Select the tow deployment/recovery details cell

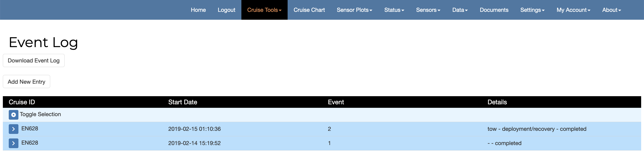point(536,129)
